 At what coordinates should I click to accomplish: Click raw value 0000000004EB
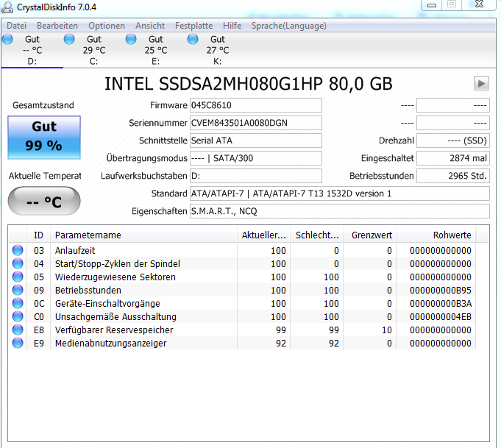pos(441,316)
